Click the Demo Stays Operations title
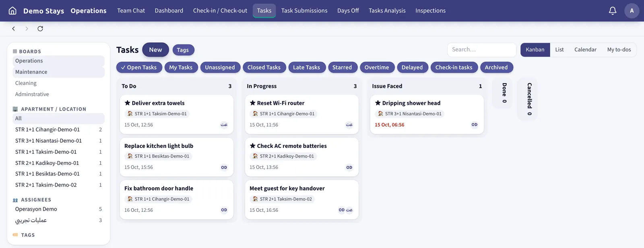 click(x=65, y=11)
